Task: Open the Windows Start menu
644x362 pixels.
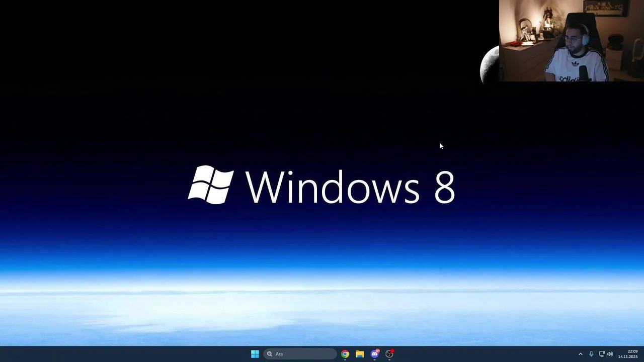Action: tap(255, 354)
